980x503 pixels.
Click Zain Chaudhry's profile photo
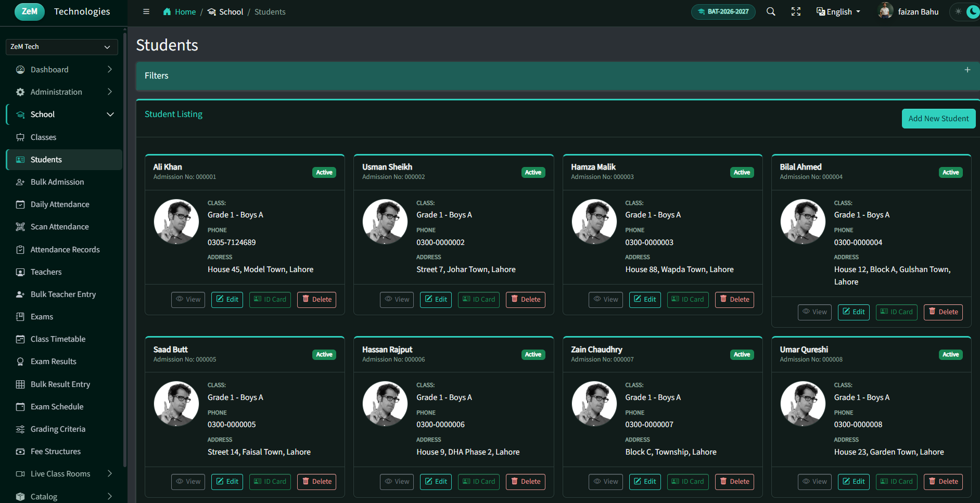click(594, 404)
